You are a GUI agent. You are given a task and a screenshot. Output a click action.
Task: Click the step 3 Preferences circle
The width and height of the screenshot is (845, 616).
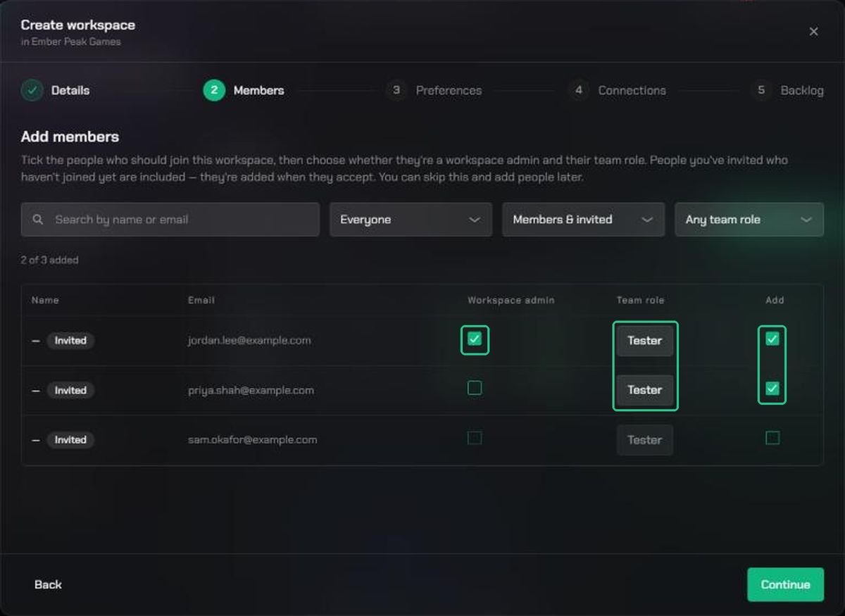[x=396, y=90]
